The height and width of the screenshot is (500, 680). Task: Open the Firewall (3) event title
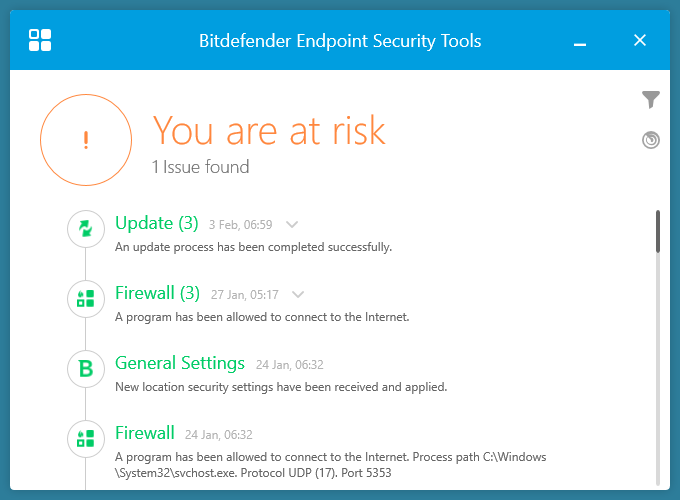(x=158, y=293)
